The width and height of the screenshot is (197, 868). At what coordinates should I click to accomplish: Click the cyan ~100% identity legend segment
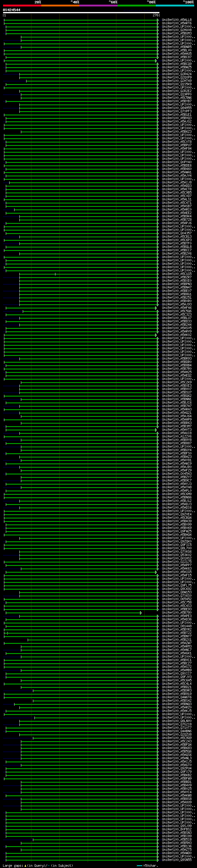click(x=175, y=6)
